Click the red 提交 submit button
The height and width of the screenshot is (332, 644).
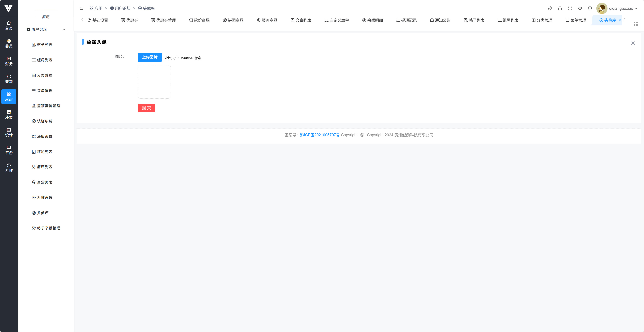146,108
